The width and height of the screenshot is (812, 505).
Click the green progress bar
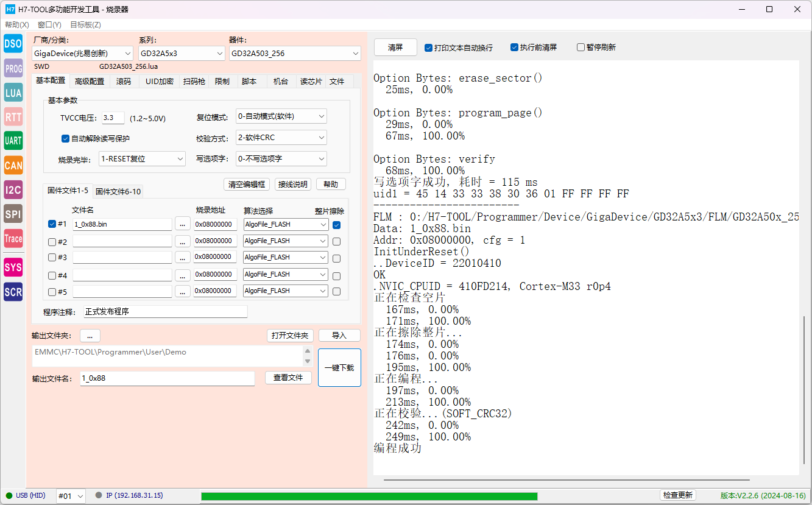click(369, 496)
